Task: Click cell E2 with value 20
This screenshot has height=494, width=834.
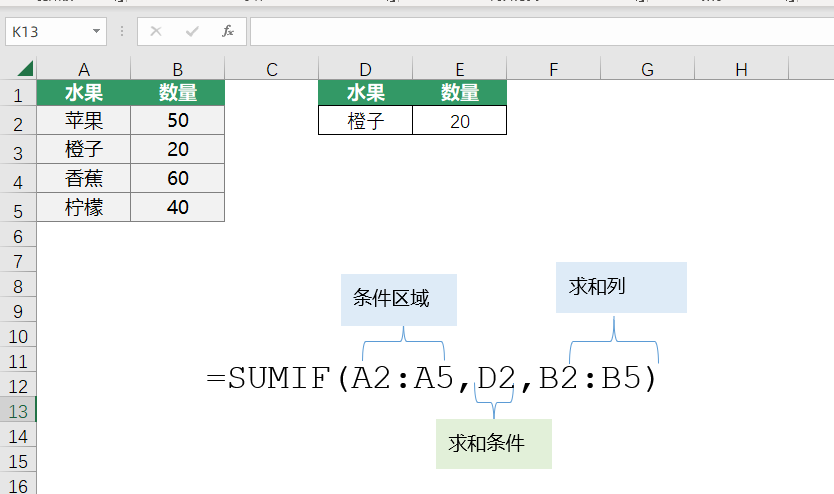Action: pos(460,121)
